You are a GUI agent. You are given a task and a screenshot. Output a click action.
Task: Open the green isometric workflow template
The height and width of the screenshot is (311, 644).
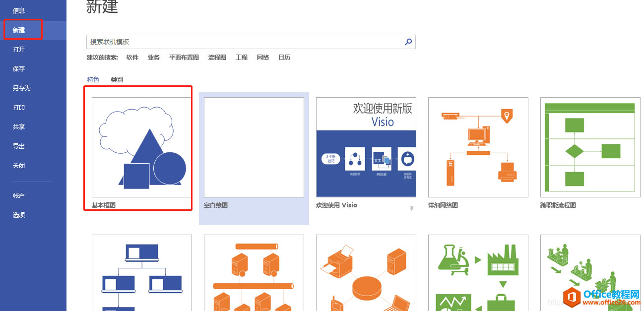[590, 273]
